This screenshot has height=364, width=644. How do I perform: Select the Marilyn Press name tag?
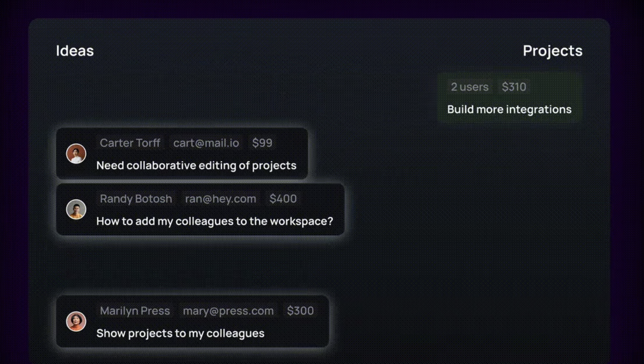(135, 311)
